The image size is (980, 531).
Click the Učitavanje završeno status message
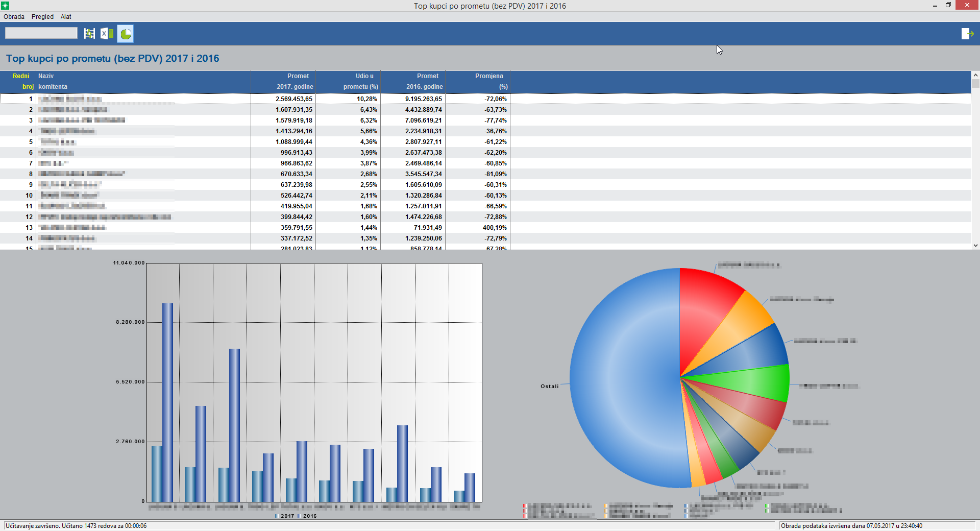click(x=76, y=526)
